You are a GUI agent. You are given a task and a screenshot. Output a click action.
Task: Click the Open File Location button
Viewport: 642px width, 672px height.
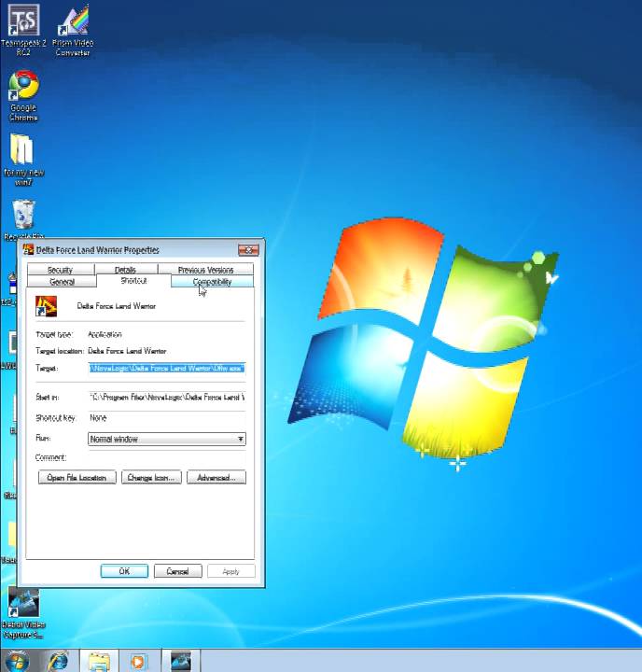coord(77,478)
